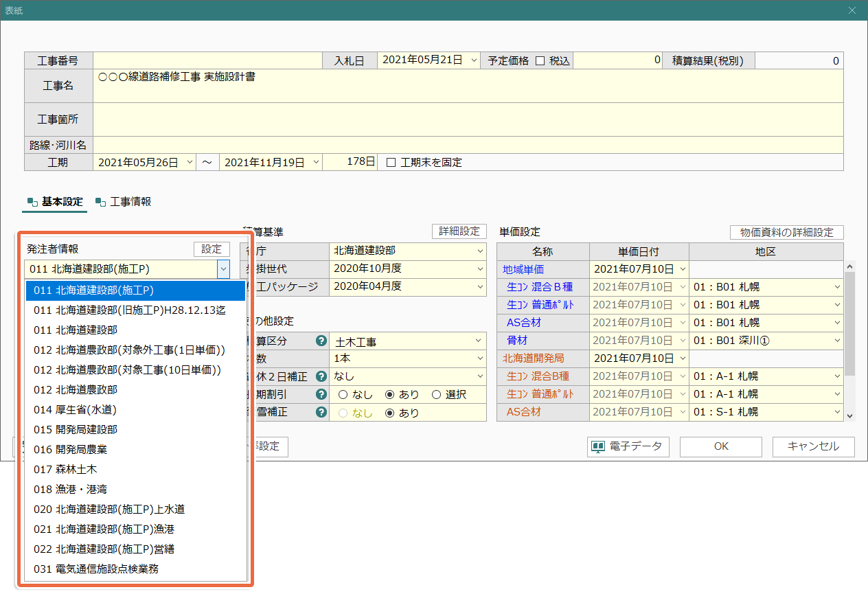Enable 工期末を固定 checkbox
868x594 pixels.
pyautogui.click(x=391, y=163)
